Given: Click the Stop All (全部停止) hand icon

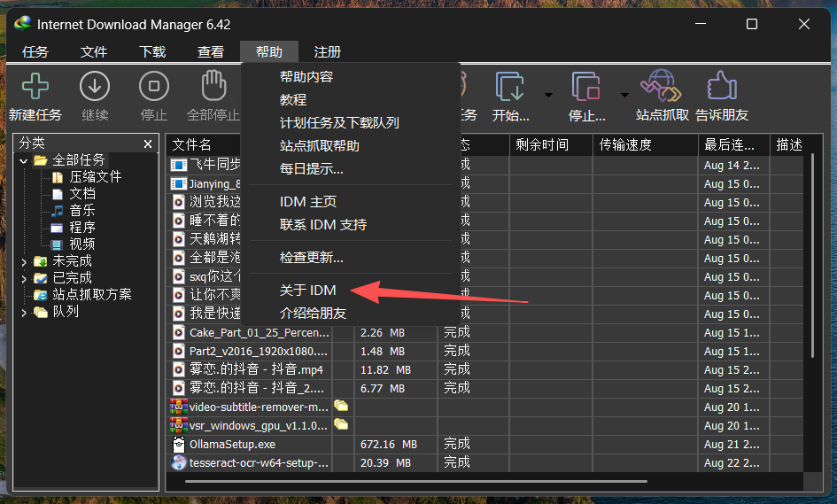Looking at the screenshot, I should [213, 85].
